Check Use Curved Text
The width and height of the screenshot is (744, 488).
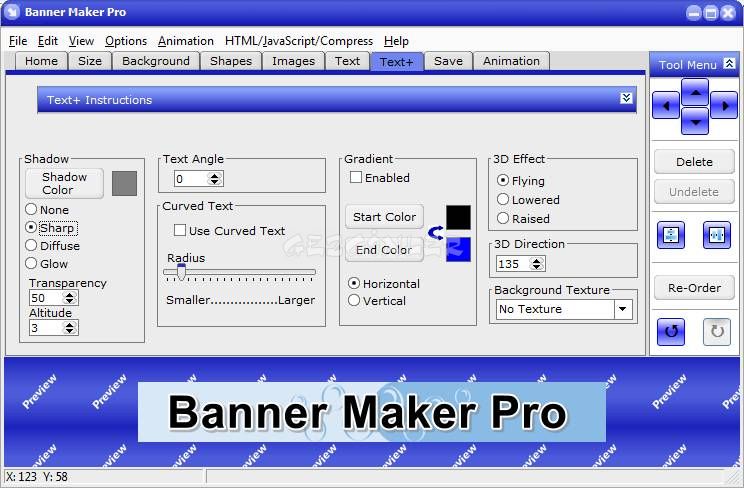pyautogui.click(x=180, y=230)
